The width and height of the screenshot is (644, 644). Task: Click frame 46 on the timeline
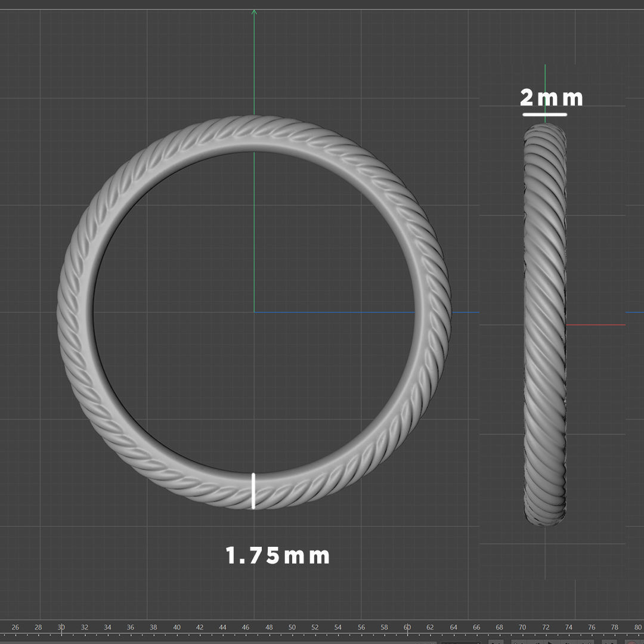click(x=246, y=627)
